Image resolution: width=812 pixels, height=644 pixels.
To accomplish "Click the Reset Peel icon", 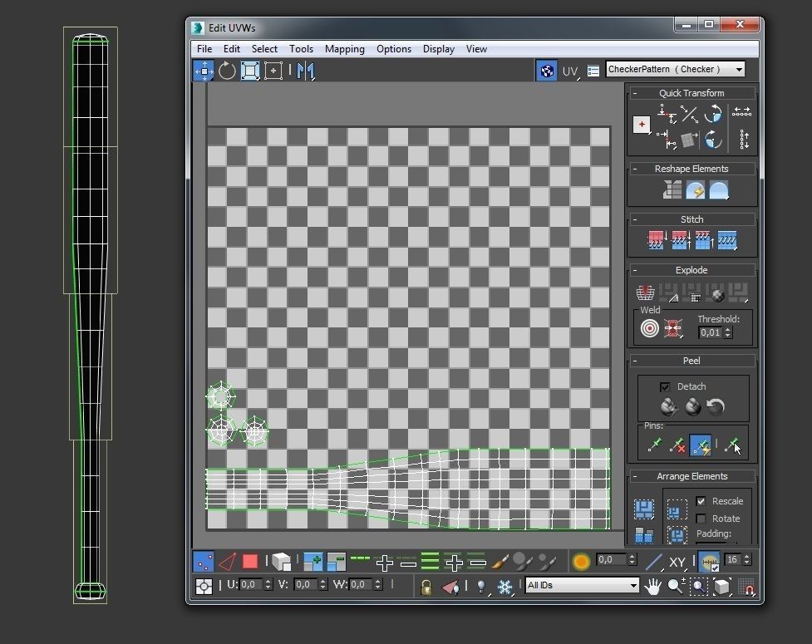I will 716,407.
